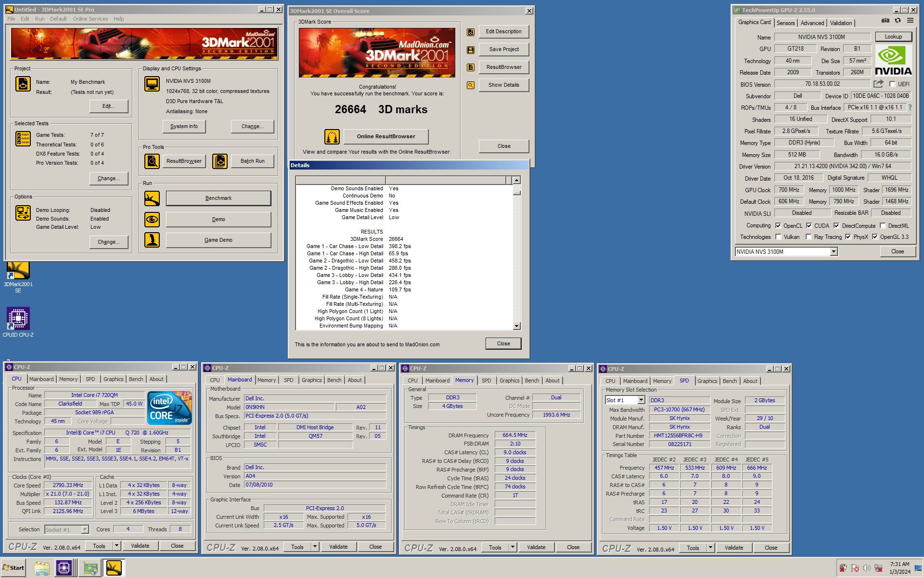The width and height of the screenshot is (924, 578).
Task: Click the file explorer taskbar icon
Action: tap(42, 568)
